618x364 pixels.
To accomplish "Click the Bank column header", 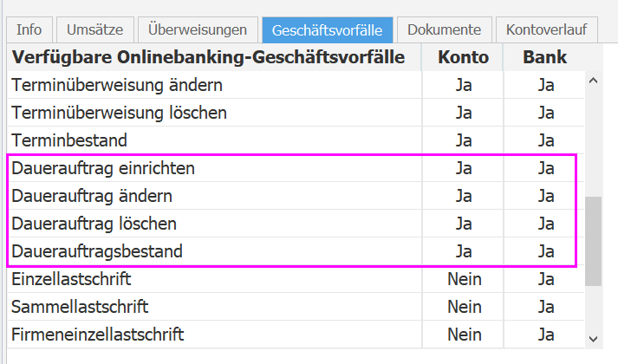I will click(545, 58).
